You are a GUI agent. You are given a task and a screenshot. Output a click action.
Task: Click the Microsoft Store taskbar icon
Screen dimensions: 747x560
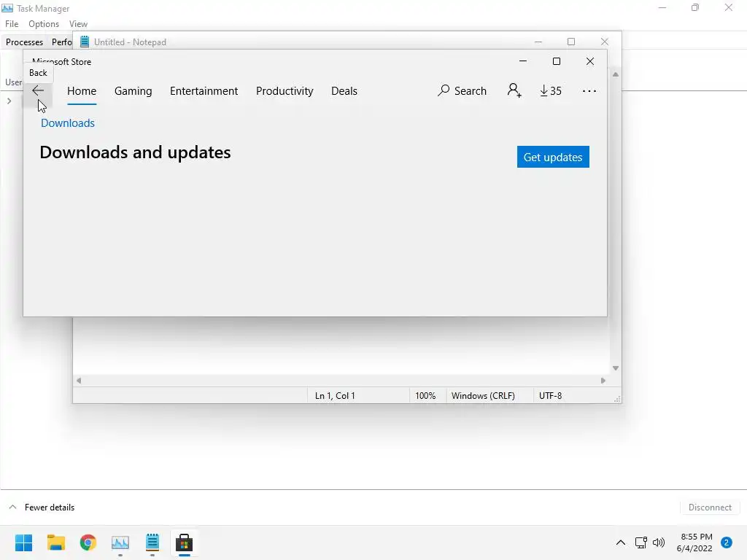185,542
